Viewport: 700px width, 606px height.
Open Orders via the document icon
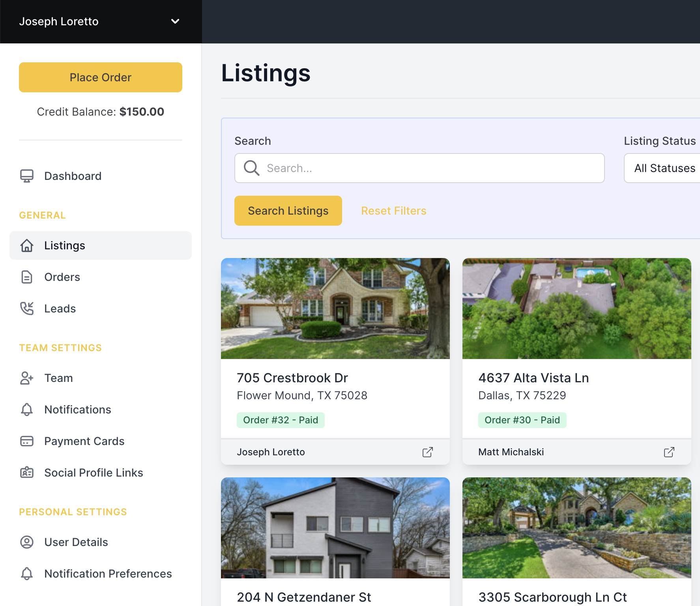point(26,277)
